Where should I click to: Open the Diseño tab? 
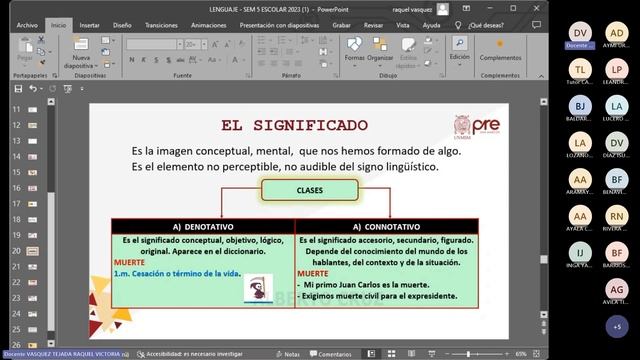coord(122,25)
